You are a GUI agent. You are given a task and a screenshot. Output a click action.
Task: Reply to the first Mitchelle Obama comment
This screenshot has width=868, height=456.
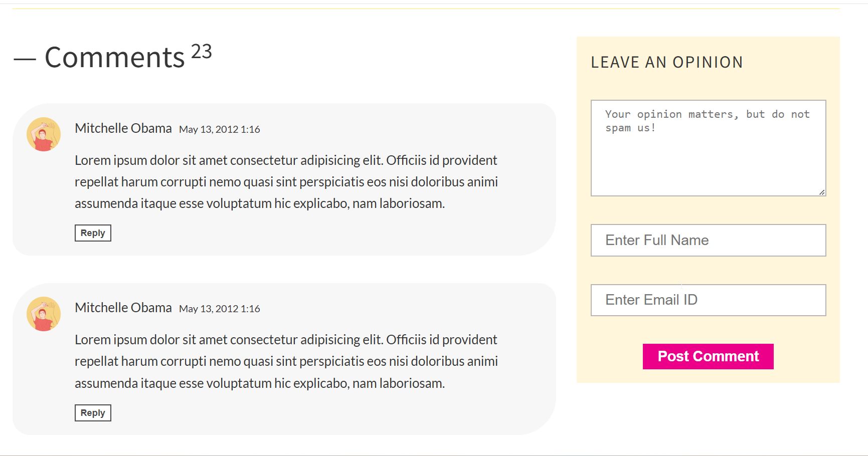click(x=93, y=233)
